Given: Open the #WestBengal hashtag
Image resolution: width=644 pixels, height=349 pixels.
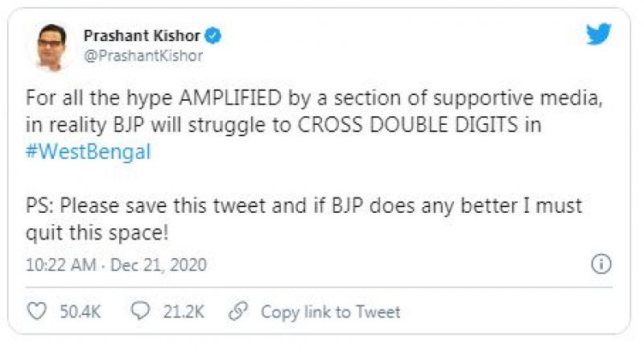Looking at the screenshot, I should click(89, 153).
